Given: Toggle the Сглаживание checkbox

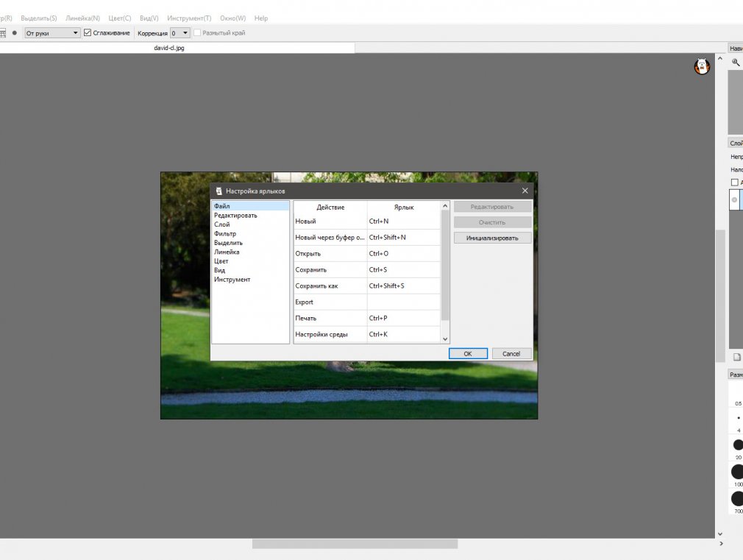Looking at the screenshot, I should click(x=88, y=32).
